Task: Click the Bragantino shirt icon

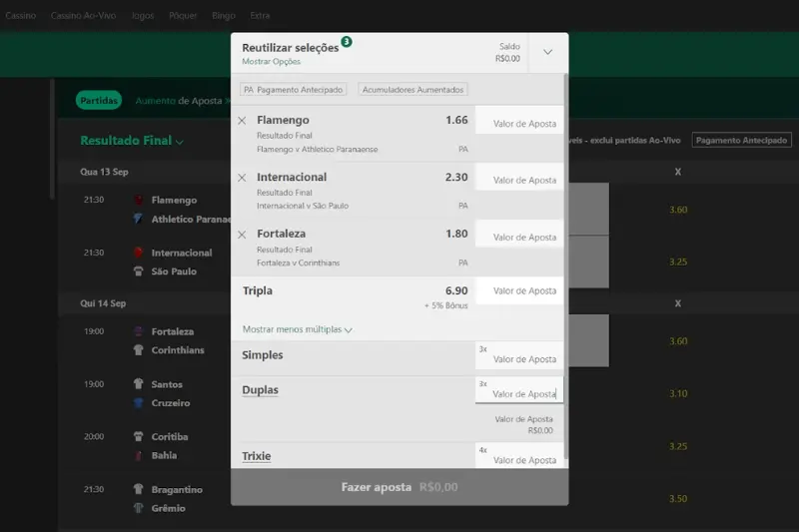Action: coord(138,489)
